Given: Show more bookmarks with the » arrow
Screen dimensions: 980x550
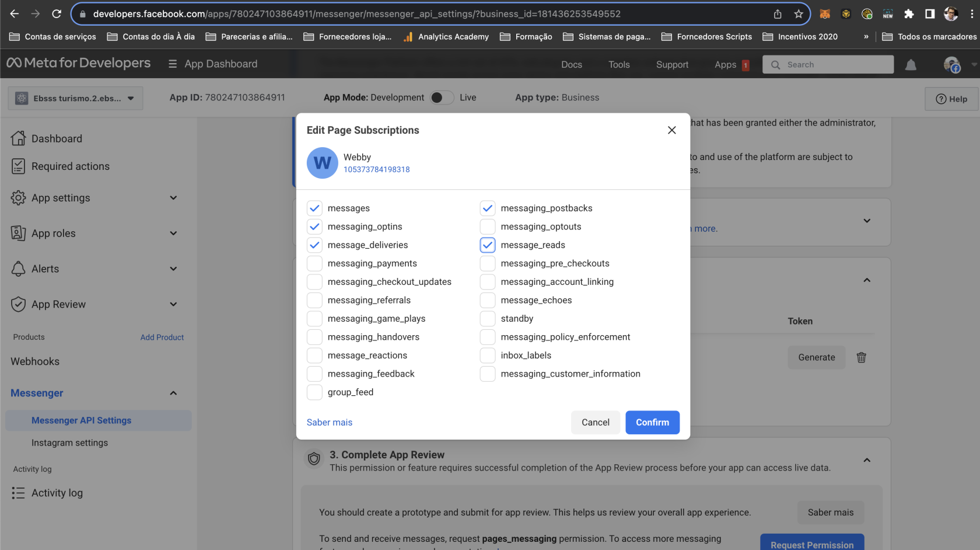Looking at the screenshot, I should coord(866,37).
